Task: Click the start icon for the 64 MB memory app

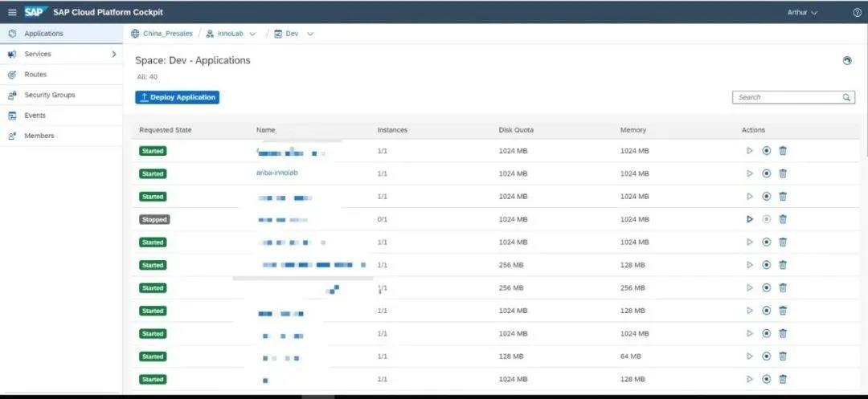Action: [x=750, y=356]
